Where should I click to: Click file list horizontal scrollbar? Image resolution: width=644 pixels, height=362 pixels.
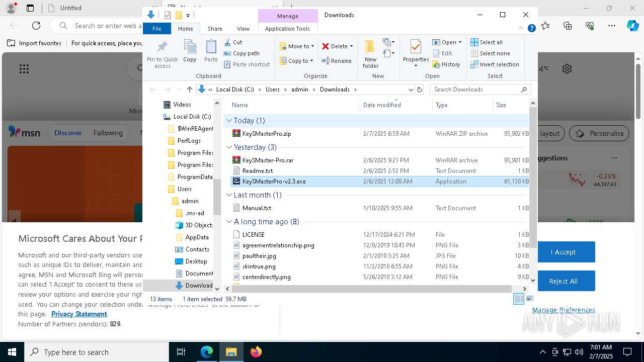372,289
